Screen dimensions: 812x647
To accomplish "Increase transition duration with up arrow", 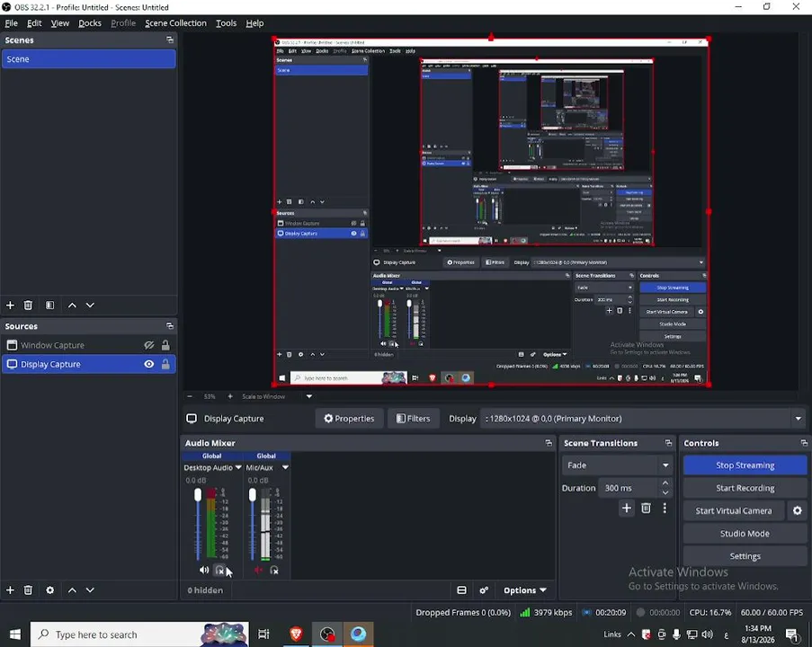I will (665, 483).
